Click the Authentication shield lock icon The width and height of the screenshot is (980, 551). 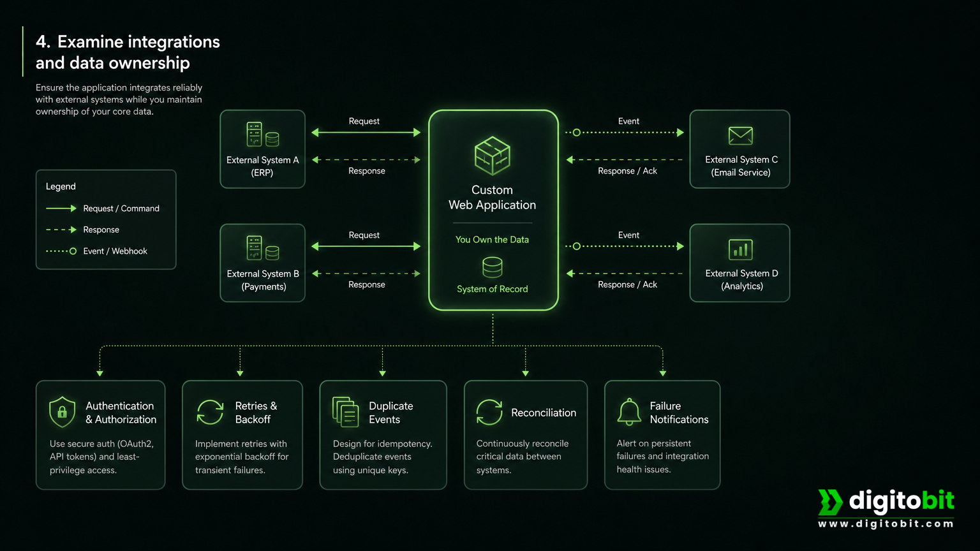62,412
